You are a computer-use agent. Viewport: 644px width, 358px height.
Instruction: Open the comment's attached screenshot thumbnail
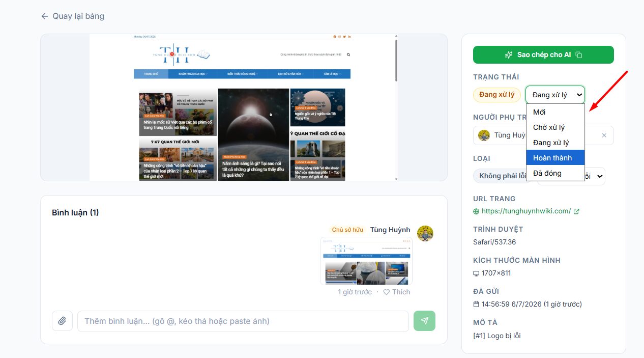pyautogui.click(x=366, y=261)
